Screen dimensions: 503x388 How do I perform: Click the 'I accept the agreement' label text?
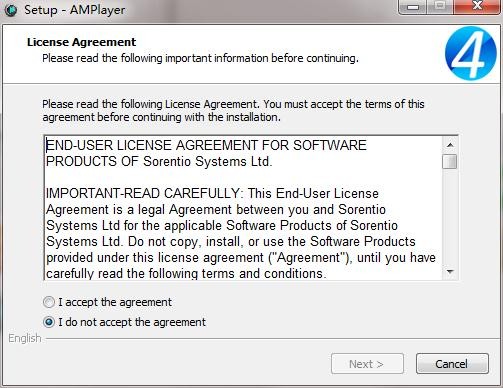click(x=115, y=302)
